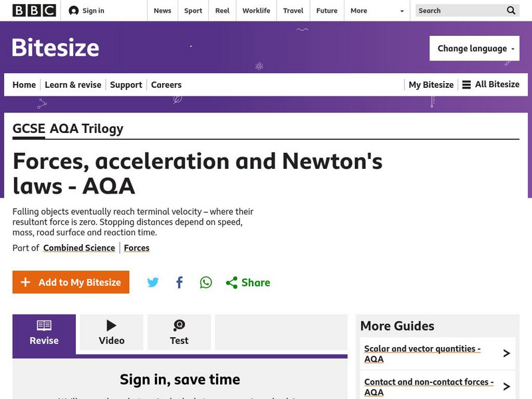The image size is (532, 399).
Task: Share page on Twitter
Action: (x=153, y=283)
